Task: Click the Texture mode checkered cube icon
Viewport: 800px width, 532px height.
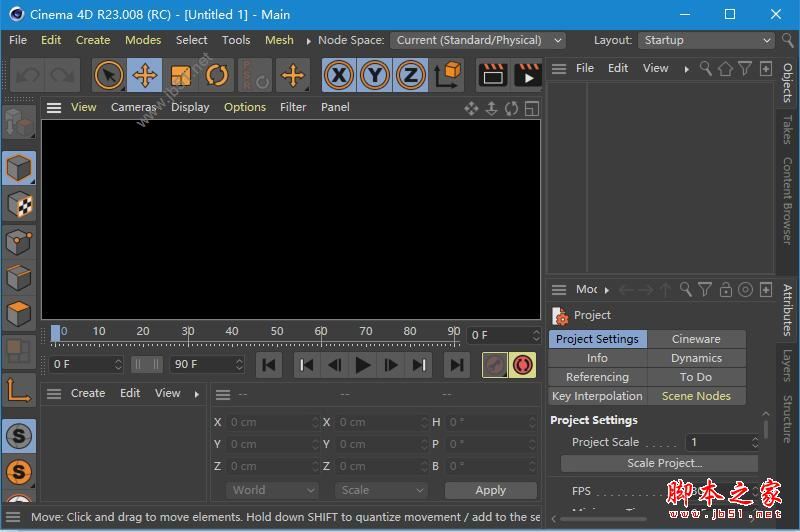Action: (19, 205)
